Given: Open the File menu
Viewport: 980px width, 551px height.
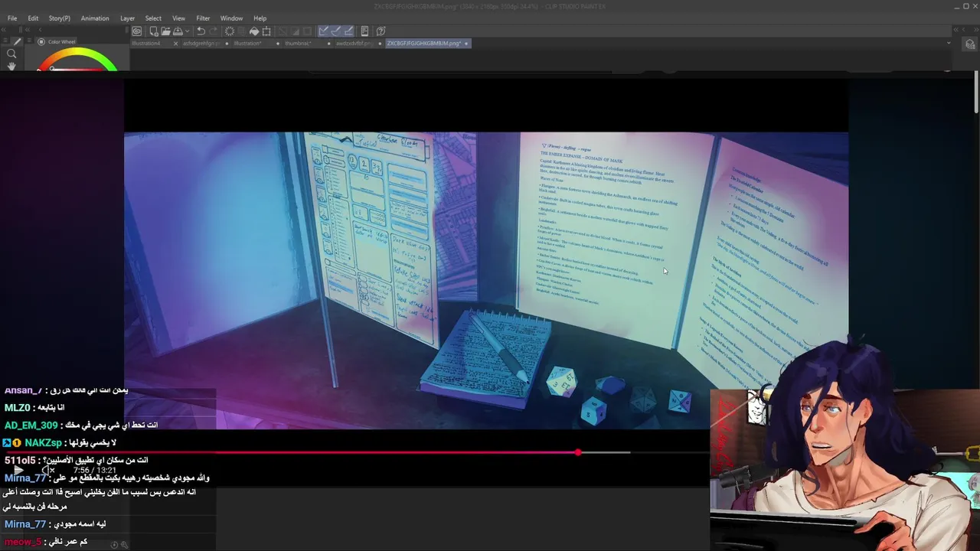Looking at the screenshot, I should 12,18.
